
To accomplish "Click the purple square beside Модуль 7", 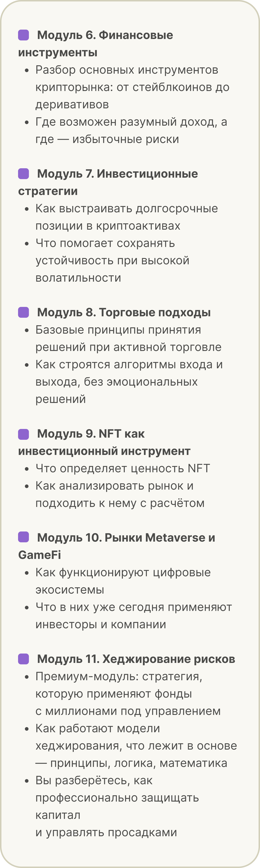I will (24, 174).
